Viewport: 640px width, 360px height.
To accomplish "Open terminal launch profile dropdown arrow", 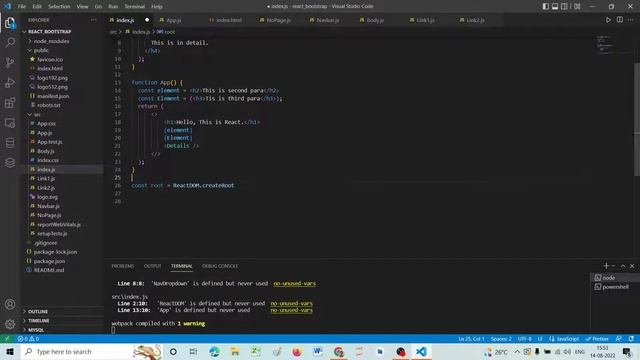I will click(613, 266).
